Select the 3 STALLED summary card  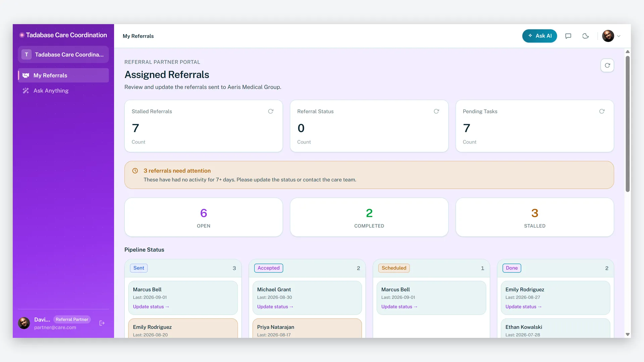tap(535, 217)
